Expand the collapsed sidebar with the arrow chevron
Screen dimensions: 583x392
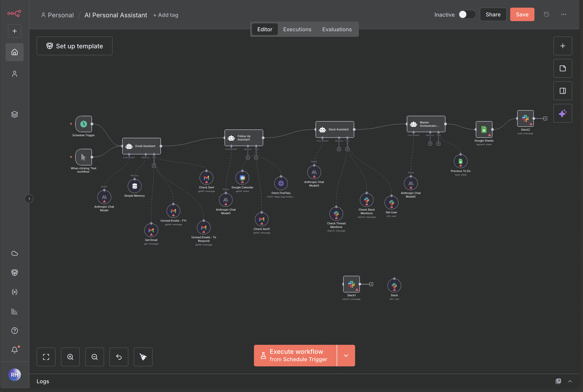(x=29, y=198)
